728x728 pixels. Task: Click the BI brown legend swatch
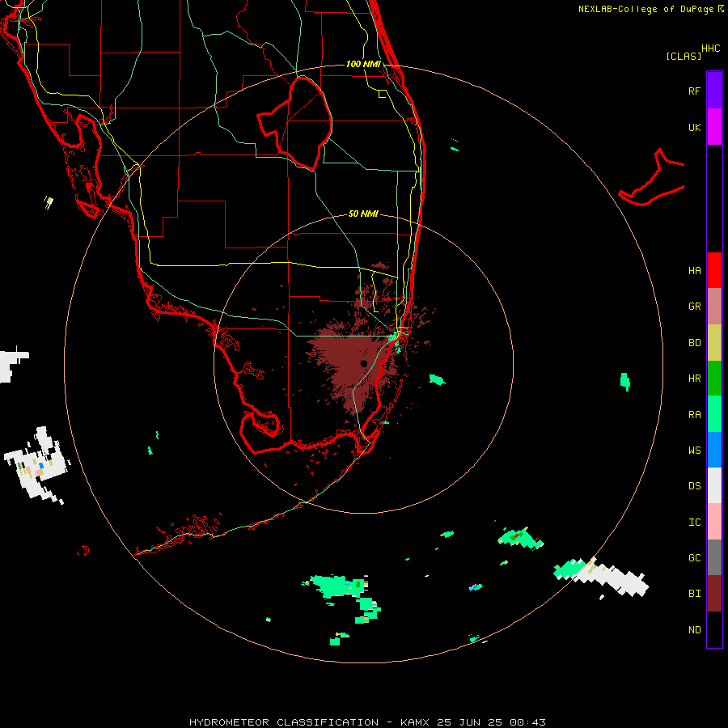click(x=714, y=594)
